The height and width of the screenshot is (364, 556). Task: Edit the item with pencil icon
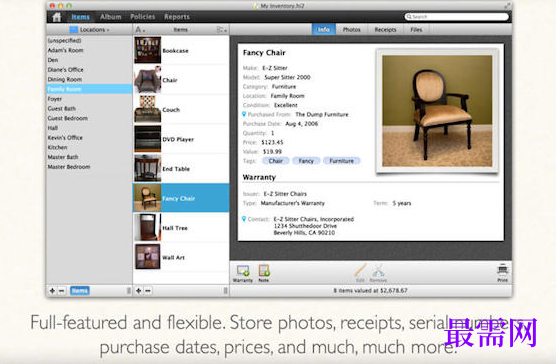tap(360, 273)
